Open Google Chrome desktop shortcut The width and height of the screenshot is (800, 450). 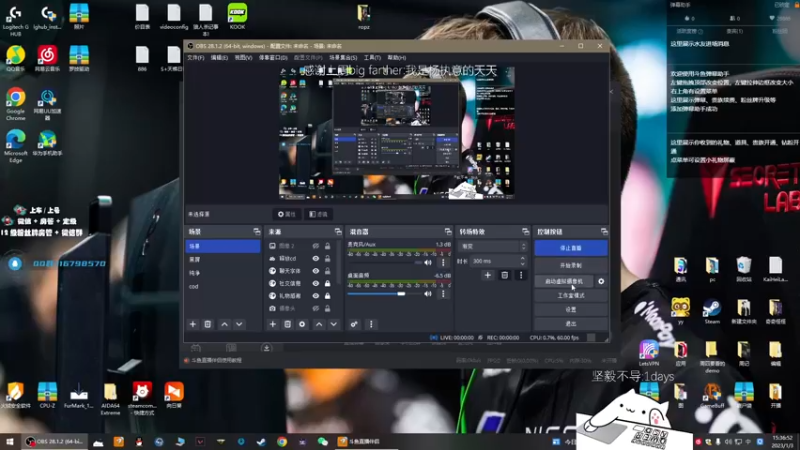[15, 104]
